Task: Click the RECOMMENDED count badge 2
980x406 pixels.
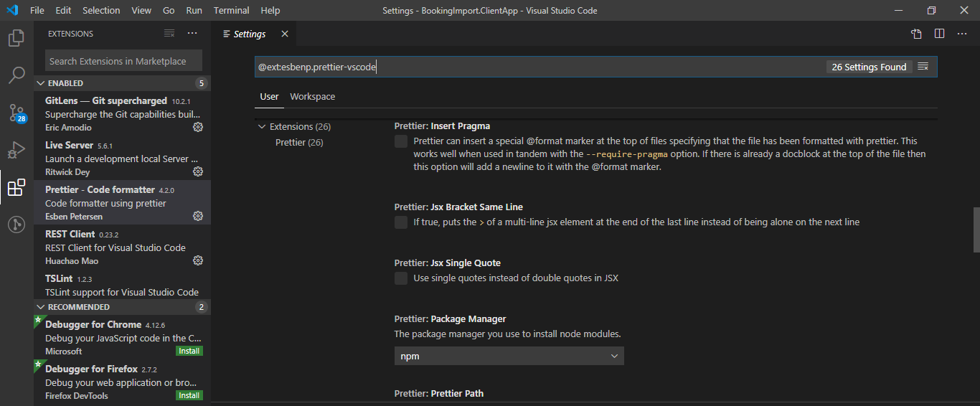Action: (201, 307)
